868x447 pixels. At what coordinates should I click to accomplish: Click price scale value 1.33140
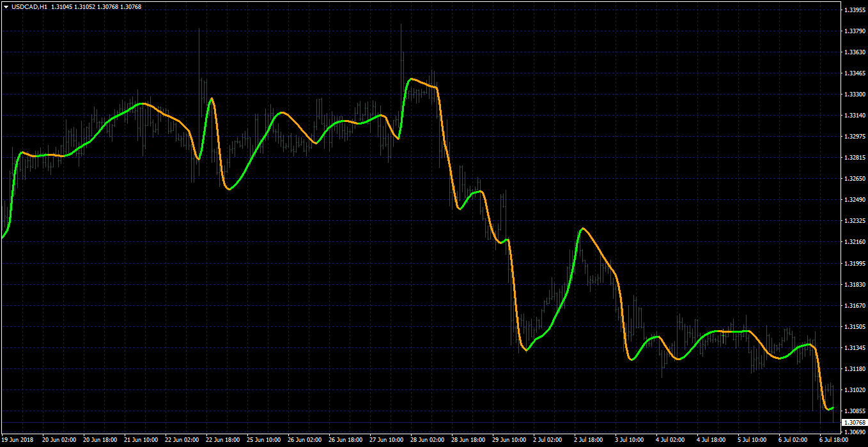(x=855, y=116)
